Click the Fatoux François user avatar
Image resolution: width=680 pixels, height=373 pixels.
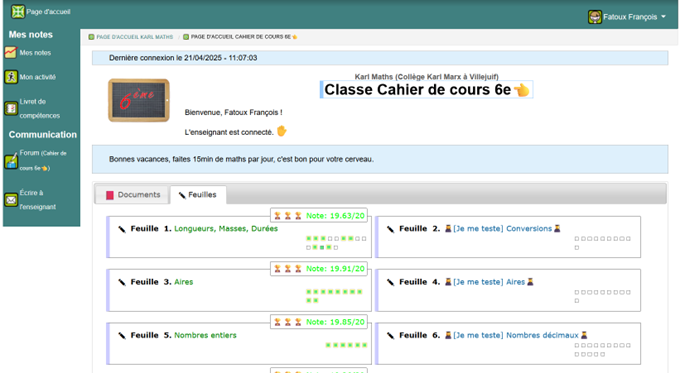(x=595, y=17)
